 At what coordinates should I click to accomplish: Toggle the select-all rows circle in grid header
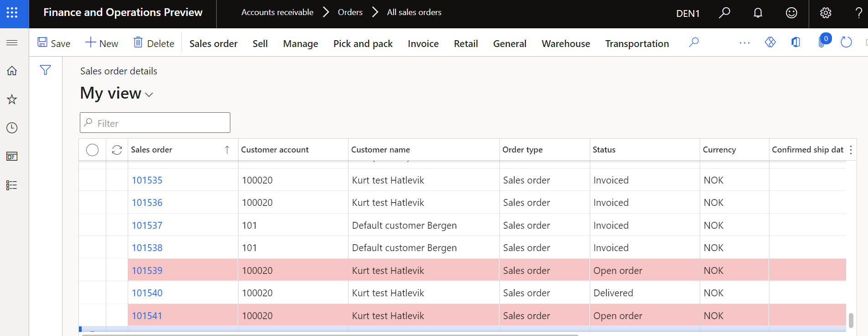coord(92,150)
